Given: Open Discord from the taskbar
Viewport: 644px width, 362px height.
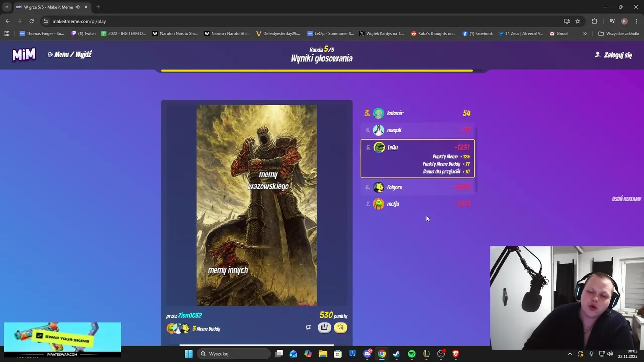Looking at the screenshot, I should pos(367,354).
